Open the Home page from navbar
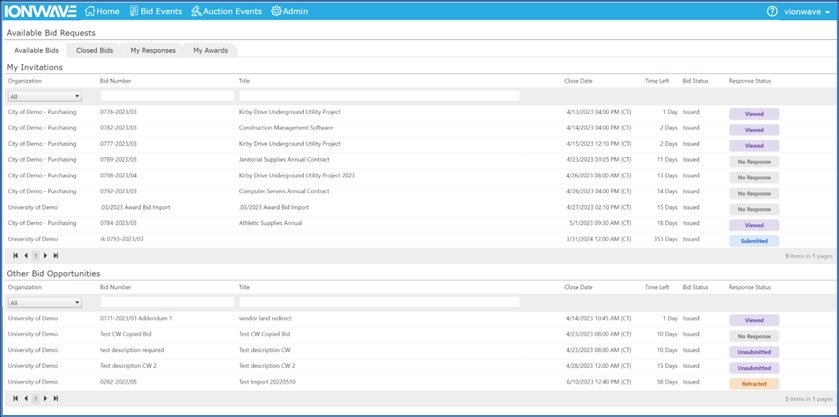The image size is (839, 417). click(102, 11)
